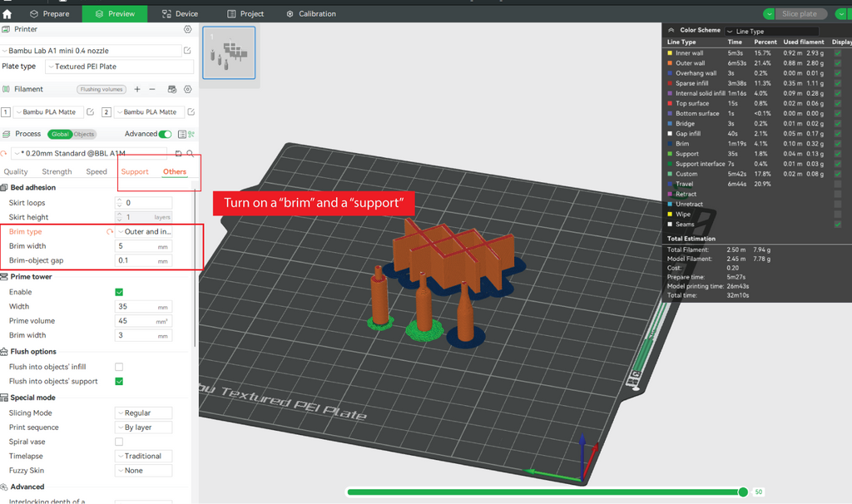Select Global process scope
Image resolution: width=852 pixels, height=504 pixels.
60,134
